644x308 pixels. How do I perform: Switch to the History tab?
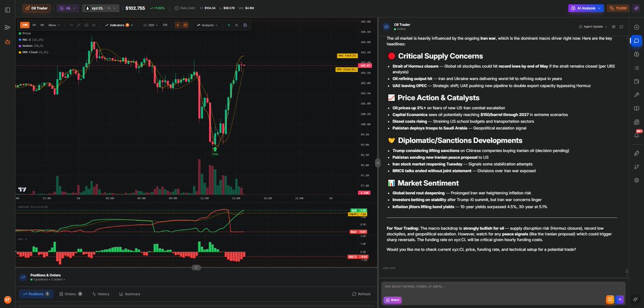[x=100, y=294]
